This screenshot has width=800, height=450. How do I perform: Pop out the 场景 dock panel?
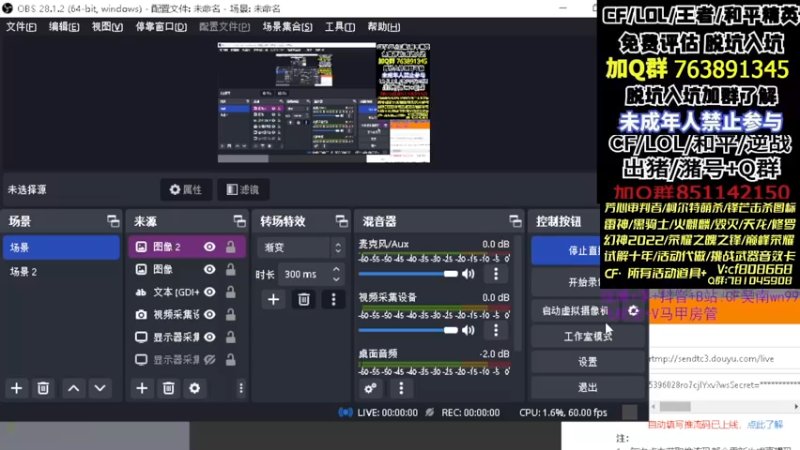113,221
